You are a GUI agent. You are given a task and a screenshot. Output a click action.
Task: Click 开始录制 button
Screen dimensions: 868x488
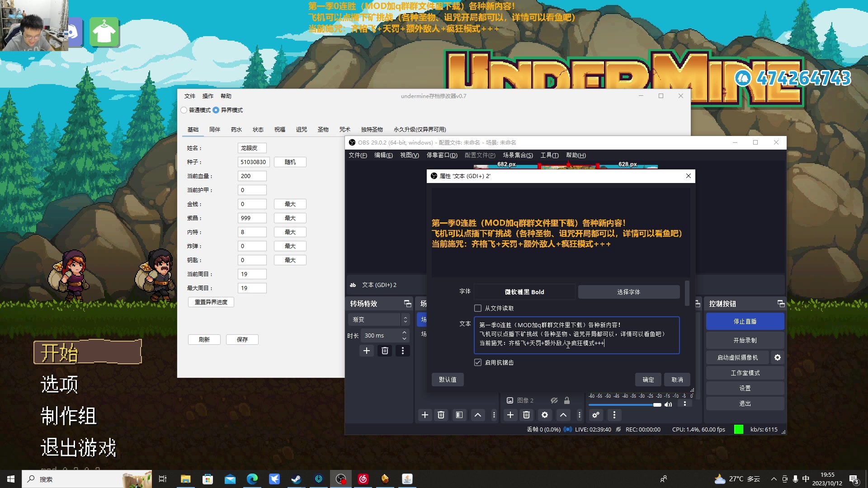tap(745, 340)
